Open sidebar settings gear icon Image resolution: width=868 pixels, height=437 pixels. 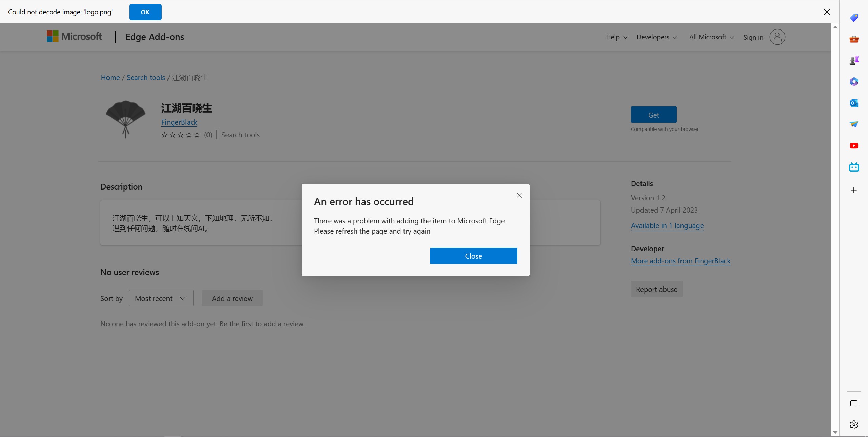[x=854, y=425]
